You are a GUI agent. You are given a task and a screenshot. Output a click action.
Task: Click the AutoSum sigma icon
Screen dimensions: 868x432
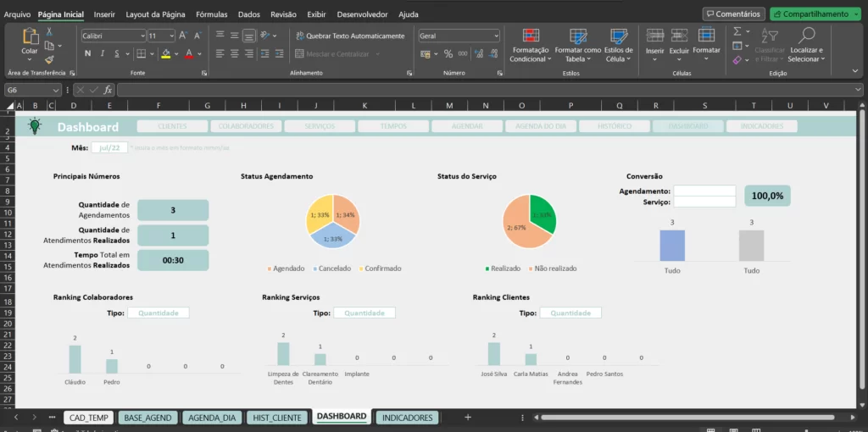click(737, 31)
